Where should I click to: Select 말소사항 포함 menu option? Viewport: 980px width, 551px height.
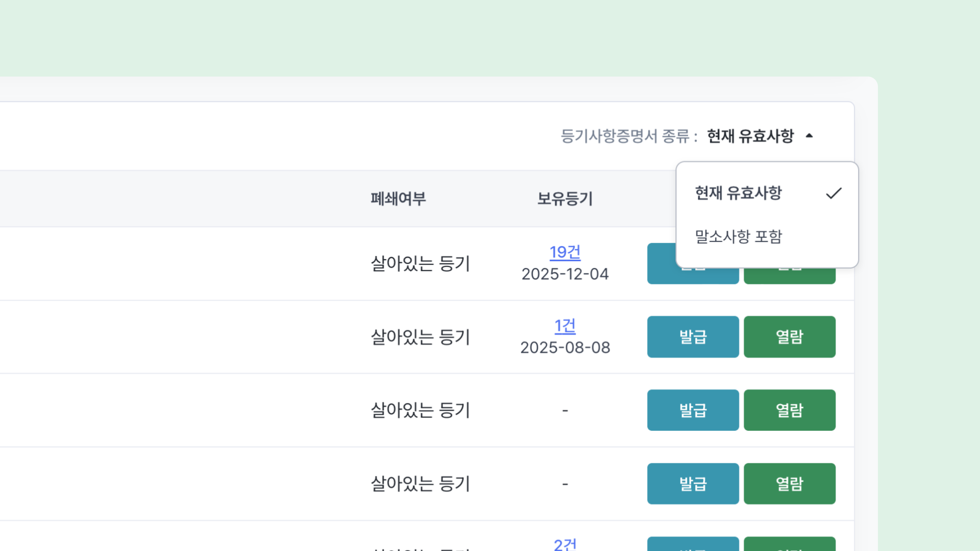click(x=738, y=236)
